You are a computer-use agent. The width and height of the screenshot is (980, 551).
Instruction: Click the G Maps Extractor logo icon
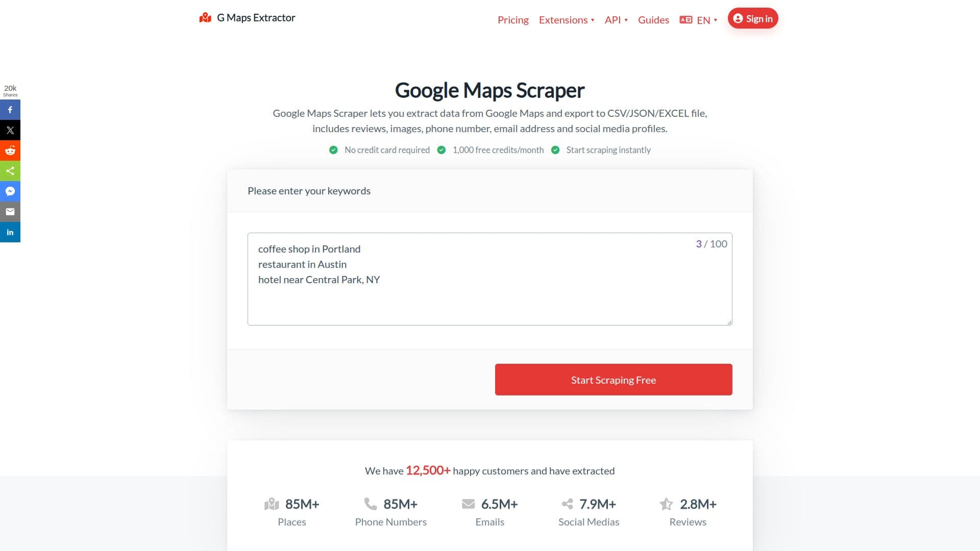click(x=205, y=18)
